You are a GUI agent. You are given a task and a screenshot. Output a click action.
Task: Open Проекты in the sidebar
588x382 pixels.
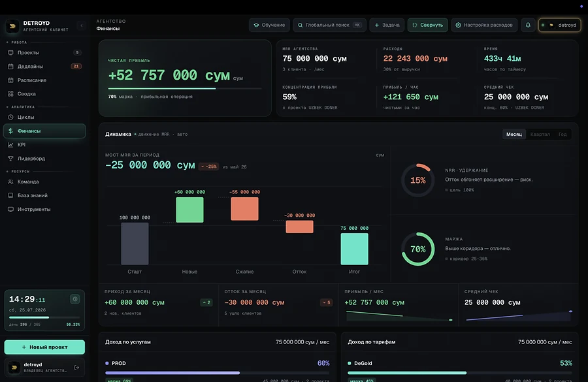(x=44, y=52)
